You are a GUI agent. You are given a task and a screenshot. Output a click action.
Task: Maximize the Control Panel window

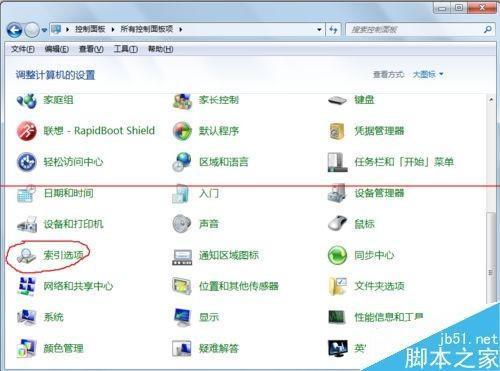click(x=459, y=8)
